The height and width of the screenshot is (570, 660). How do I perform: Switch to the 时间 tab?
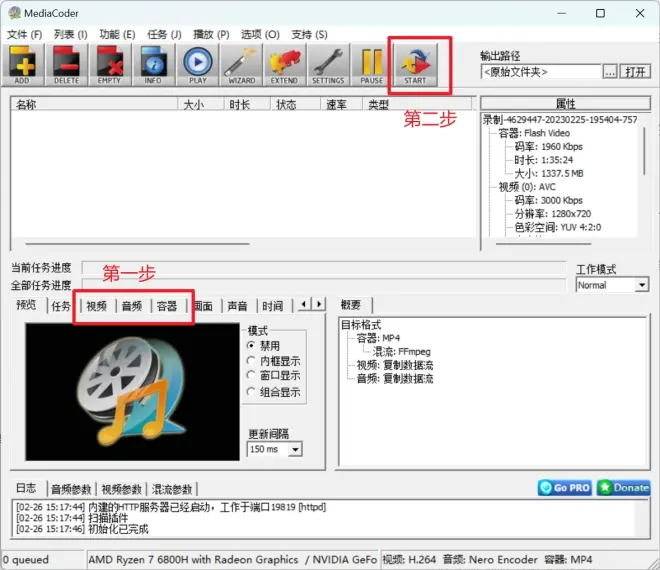pyautogui.click(x=273, y=306)
